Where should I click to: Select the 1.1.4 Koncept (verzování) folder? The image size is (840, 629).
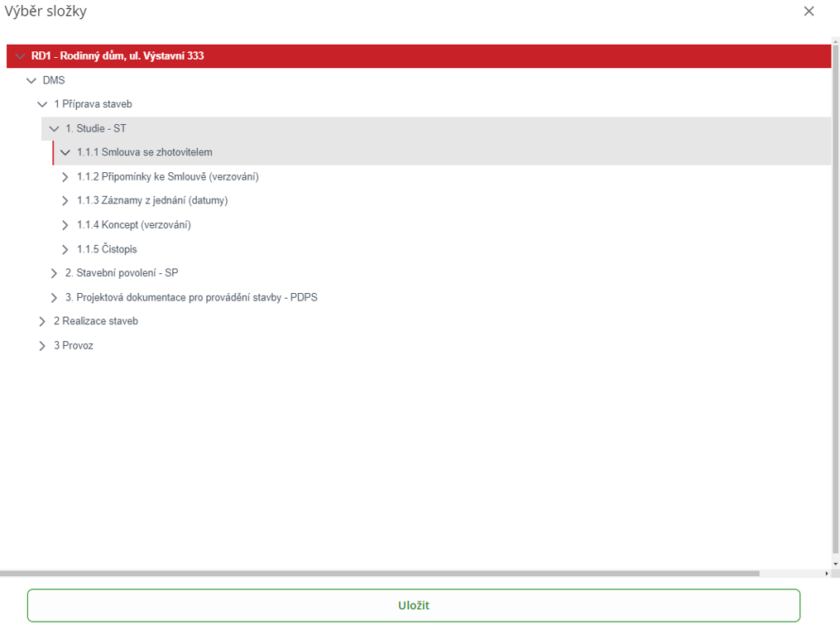(x=133, y=225)
